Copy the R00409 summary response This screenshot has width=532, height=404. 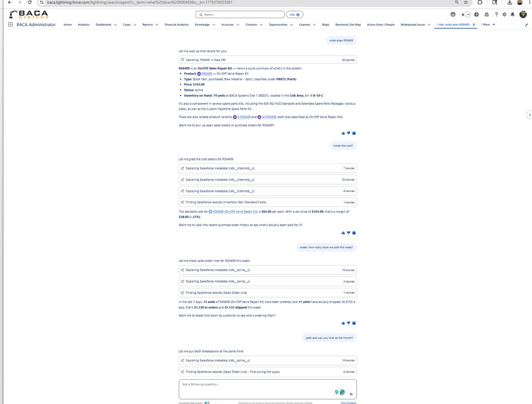[354, 133]
